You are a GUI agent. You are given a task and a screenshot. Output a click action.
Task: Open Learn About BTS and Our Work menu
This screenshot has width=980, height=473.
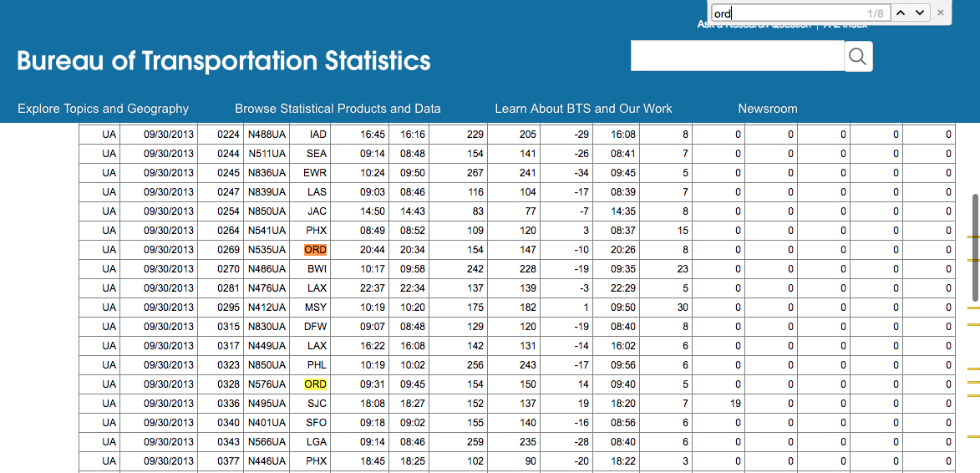click(x=584, y=109)
